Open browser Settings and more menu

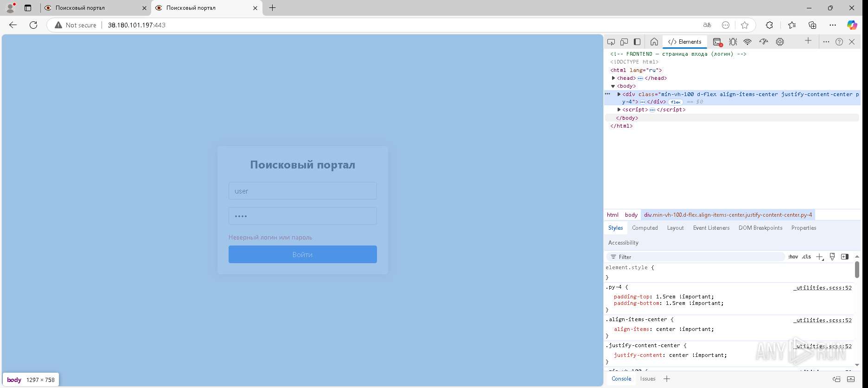pos(833,25)
